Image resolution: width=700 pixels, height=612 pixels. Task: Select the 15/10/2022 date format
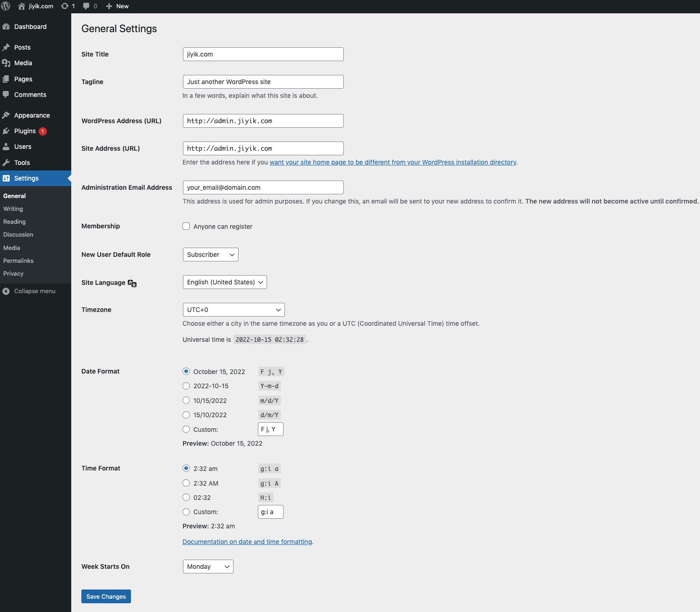(x=186, y=415)
